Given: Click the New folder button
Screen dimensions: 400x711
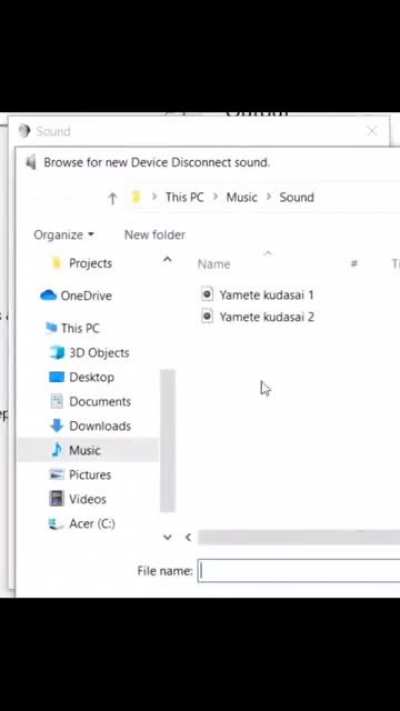Looking at the screenshot, I should (x=155, y=235).
